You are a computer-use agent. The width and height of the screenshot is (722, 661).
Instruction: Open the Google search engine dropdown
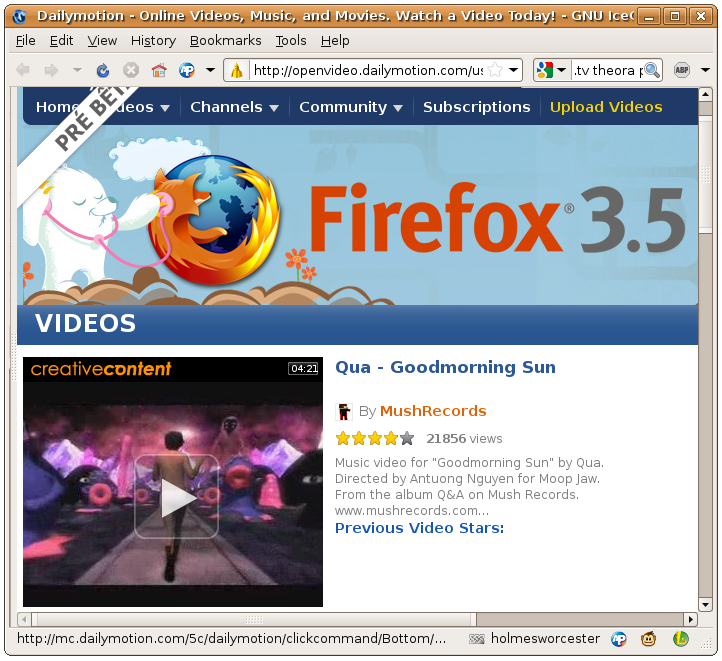[551, 70]
